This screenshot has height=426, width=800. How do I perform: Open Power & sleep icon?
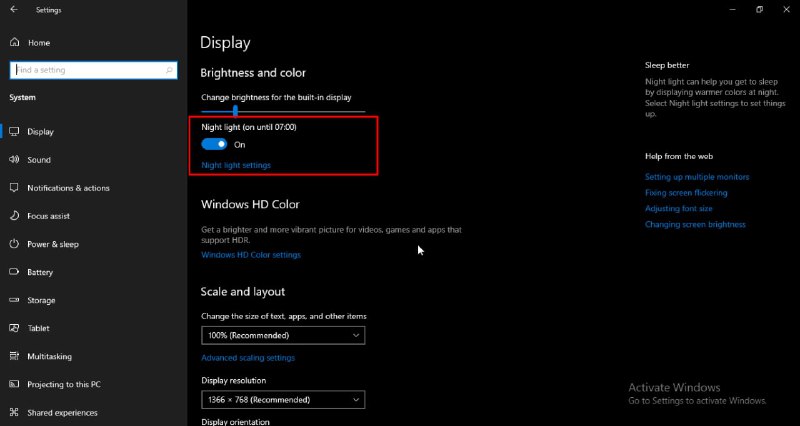[x=14, y=244]
